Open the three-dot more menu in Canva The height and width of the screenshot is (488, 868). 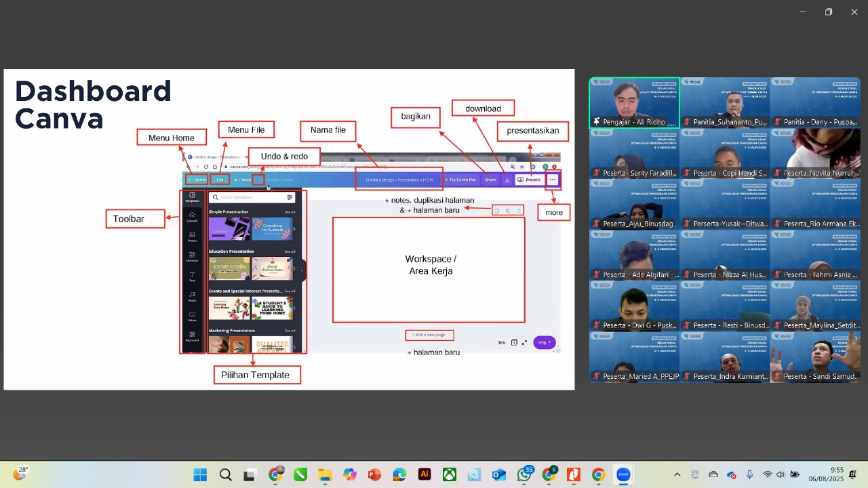click(553, 180)
